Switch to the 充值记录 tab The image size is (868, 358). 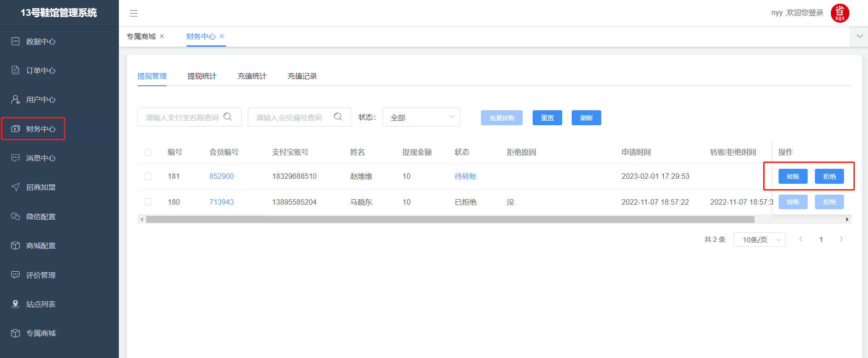(x=302, y=76)
